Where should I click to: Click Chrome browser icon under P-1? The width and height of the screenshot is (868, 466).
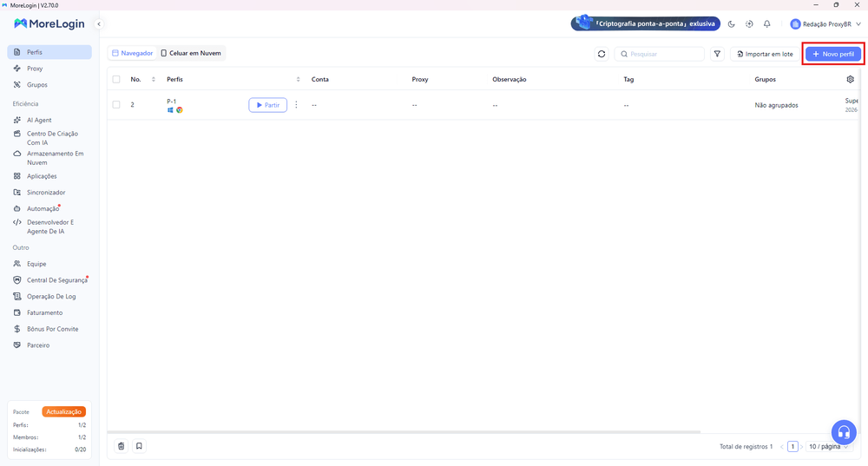[180, 110]
